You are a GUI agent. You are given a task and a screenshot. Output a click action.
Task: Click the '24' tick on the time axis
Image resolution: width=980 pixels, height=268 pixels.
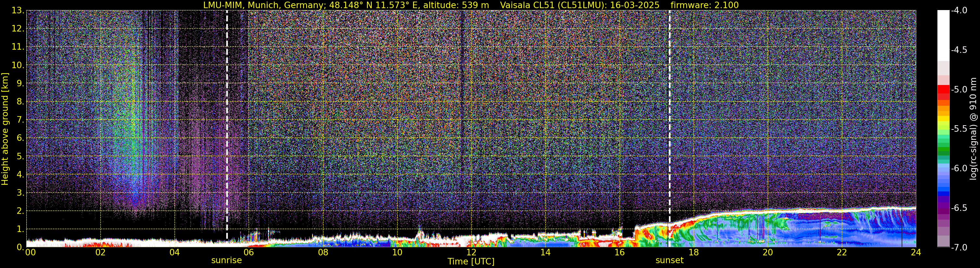pos(916,252)
